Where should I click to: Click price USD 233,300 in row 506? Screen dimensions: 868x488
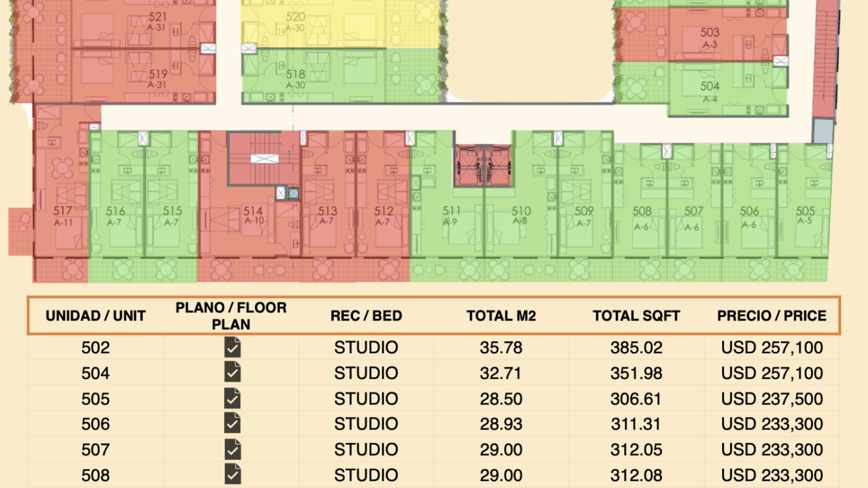click(x=772, y=425)
